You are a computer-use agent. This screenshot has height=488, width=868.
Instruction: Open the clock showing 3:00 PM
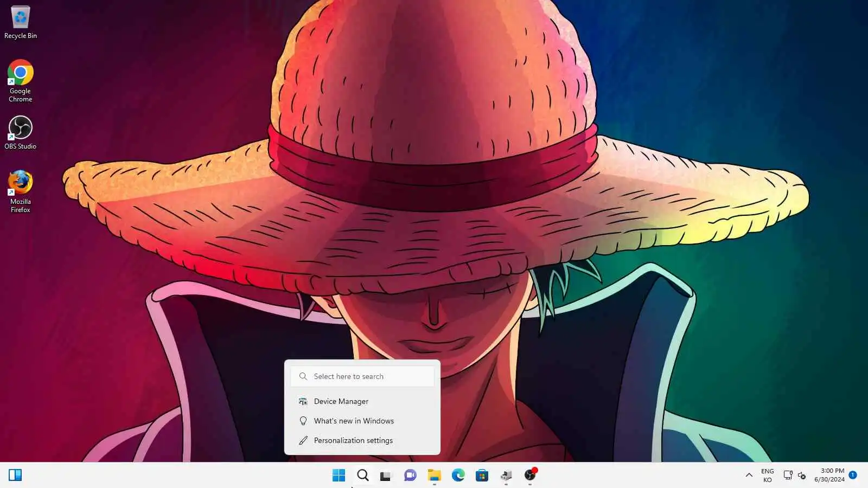coord(829,475)
